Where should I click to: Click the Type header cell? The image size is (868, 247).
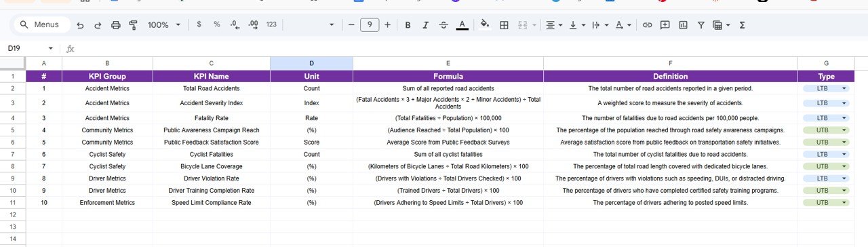coord(827,77)
